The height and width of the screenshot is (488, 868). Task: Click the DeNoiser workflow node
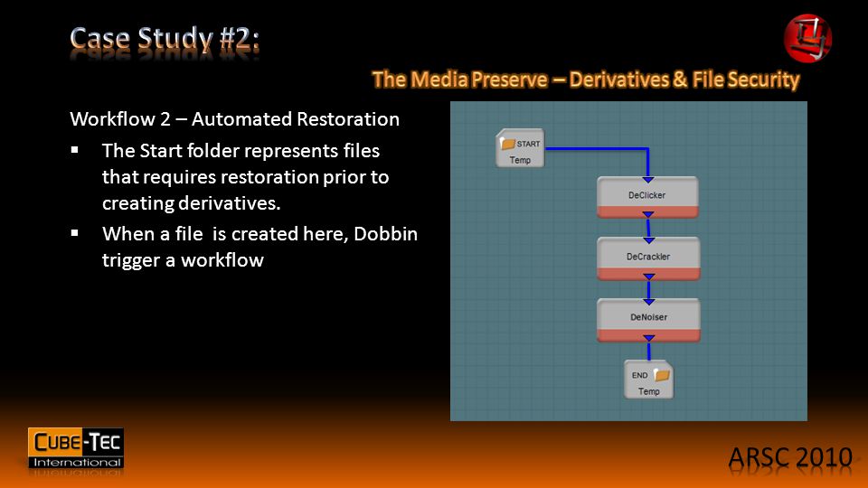[648, 320]
